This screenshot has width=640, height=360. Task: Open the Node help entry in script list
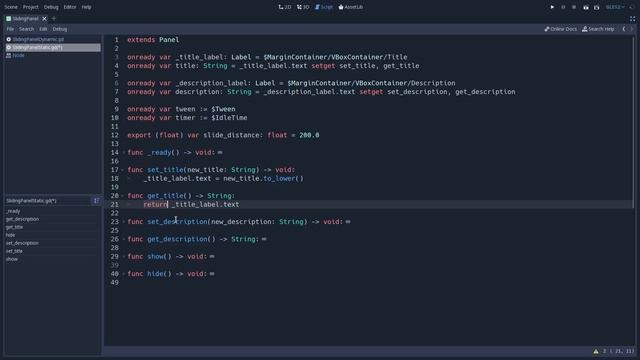[53, 55]
